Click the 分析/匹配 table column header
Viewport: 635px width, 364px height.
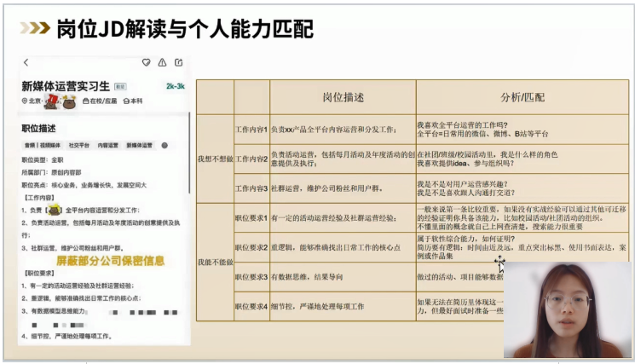pyautogui.click(x=522, y=96)
